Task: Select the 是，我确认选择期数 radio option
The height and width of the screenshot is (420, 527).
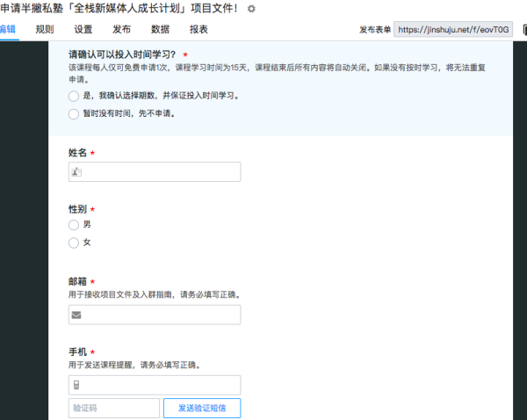Action: [x=74, y=96]
